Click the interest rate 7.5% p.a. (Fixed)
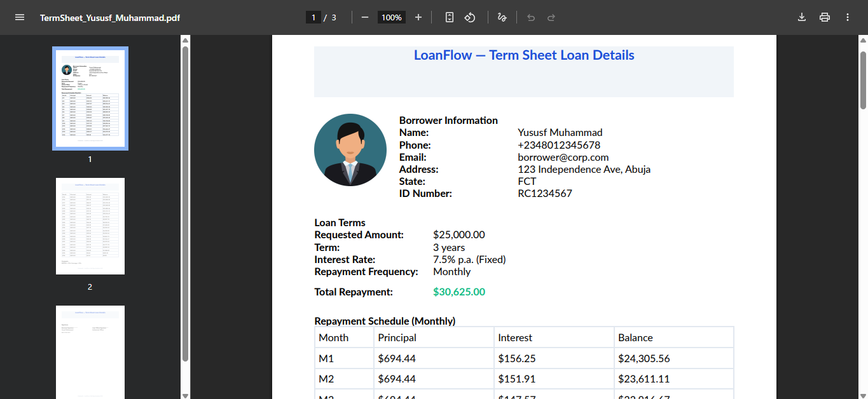 (x=469, y=259)
